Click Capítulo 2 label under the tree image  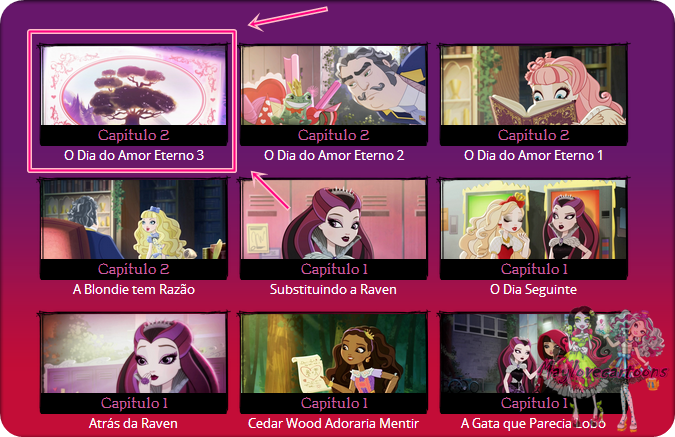(133, 135)
